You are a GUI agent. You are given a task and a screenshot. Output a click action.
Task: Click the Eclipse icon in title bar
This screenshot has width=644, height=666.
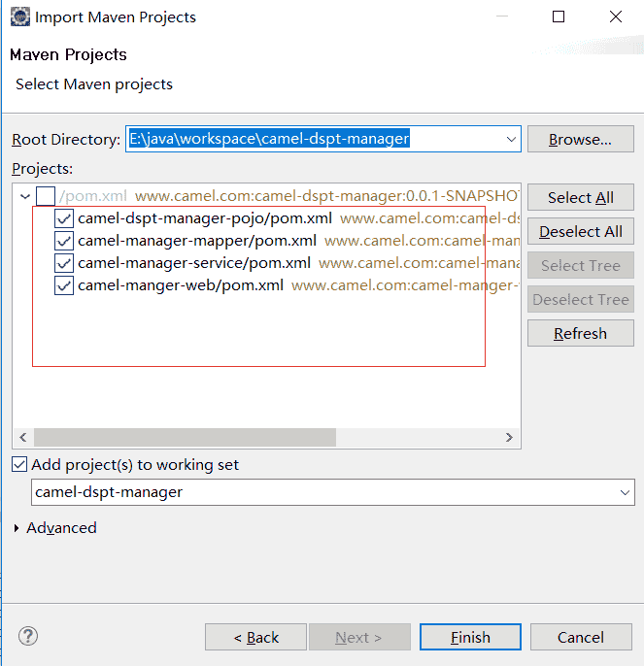coord(20,17)
